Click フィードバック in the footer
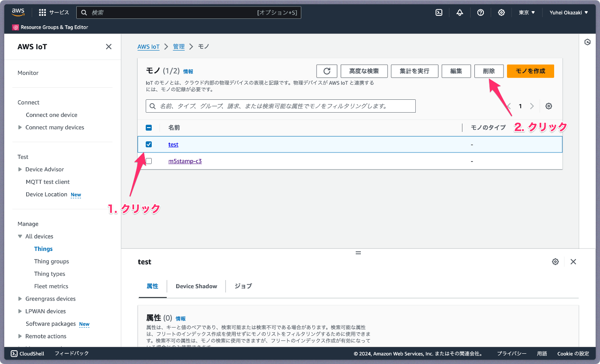Image resolution: width=600 pixels, height=364 pixels. click(72, 353)
